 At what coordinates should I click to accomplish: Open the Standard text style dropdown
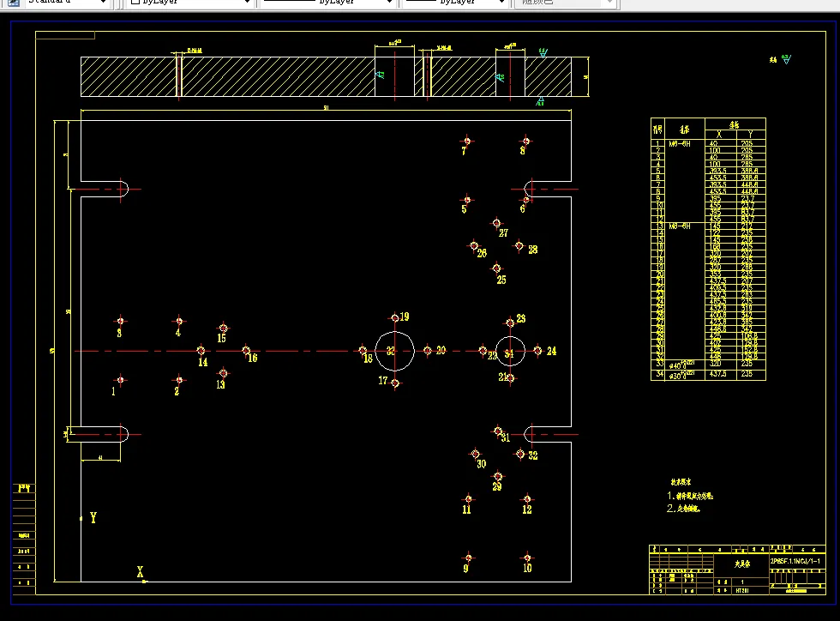click(x=67, y=3)
